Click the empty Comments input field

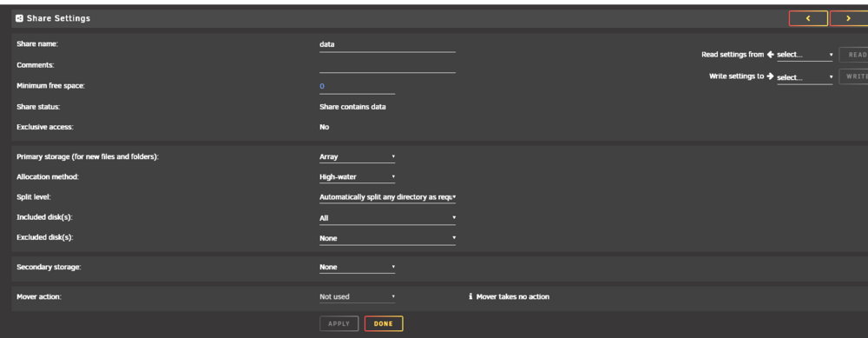pyautogui.click(x=387, y=66)
